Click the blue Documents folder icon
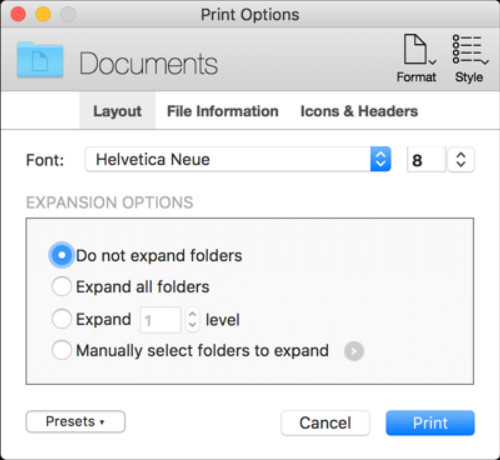 40,60
